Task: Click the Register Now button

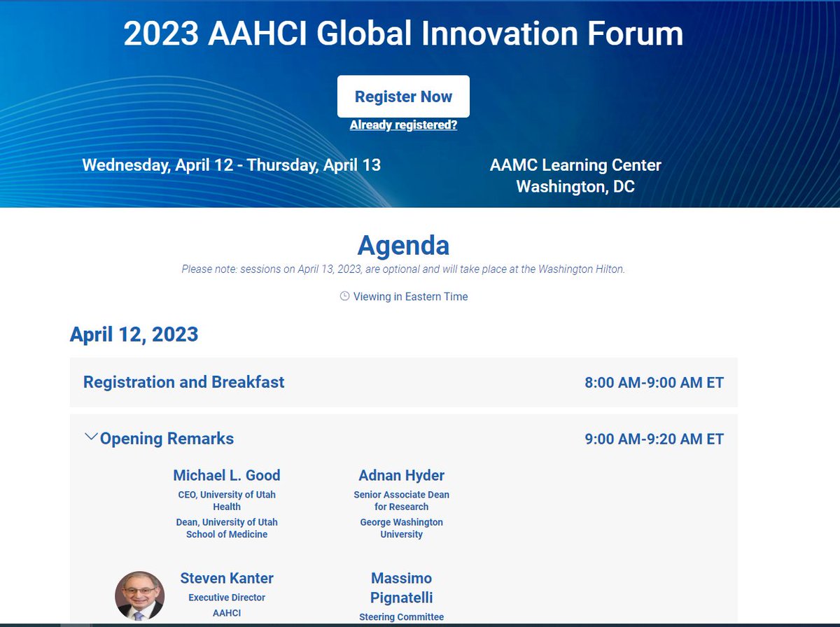Action: [x=402, y=96]
